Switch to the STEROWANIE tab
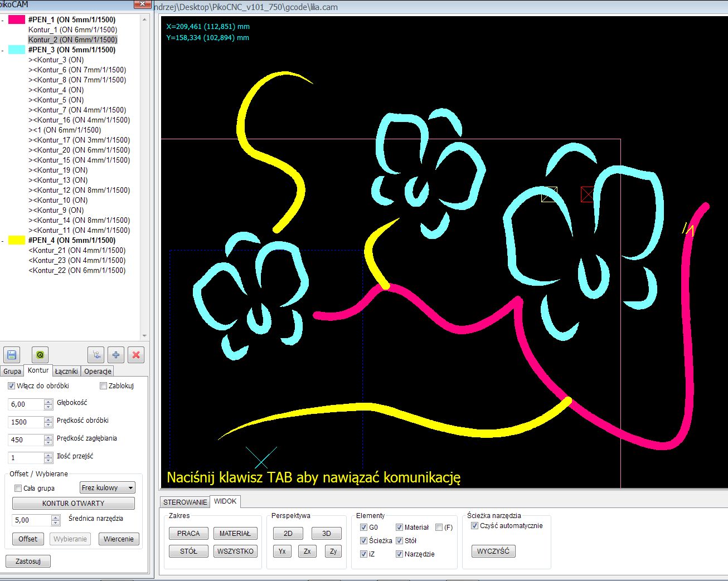The height and width of the screenshot is (581, 728). (185, 502)
